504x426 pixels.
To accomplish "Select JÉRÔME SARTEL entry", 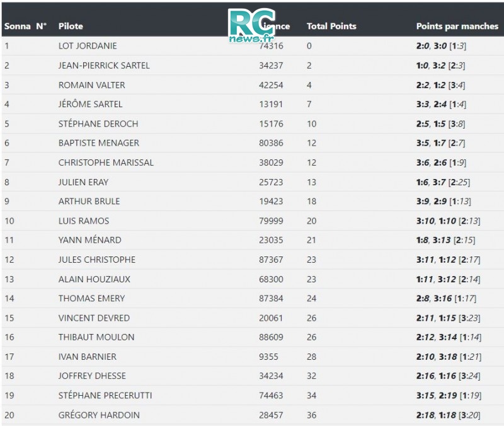I will pyautogui.click(x=90, y=104).
